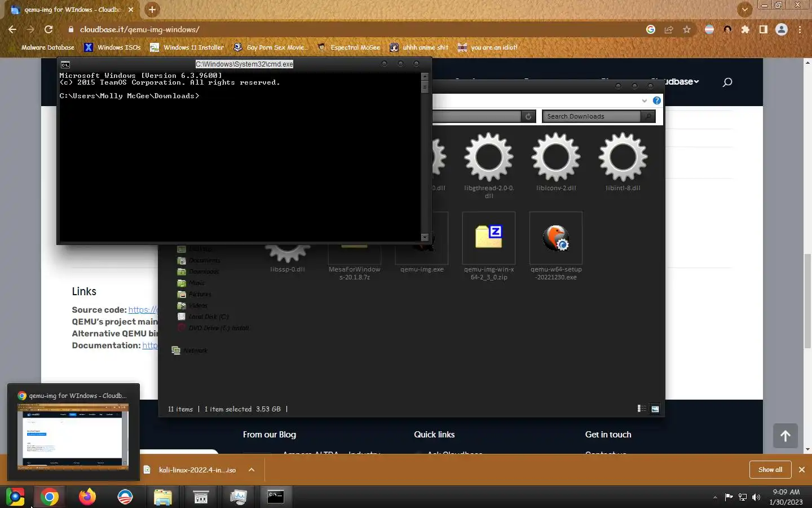Click the cmd.exe title bar
This screenshot has width=812, height=508.
point(244,64)
